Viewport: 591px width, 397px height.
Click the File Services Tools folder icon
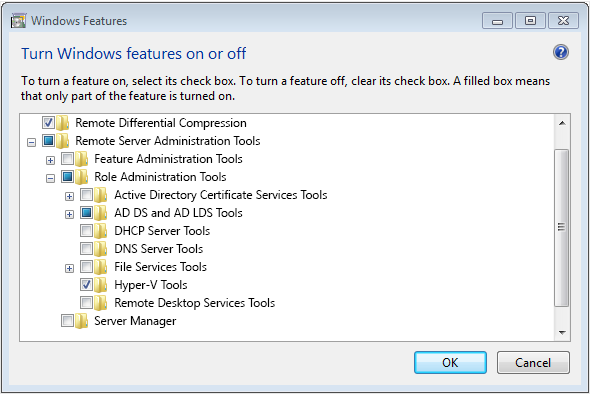101,267
